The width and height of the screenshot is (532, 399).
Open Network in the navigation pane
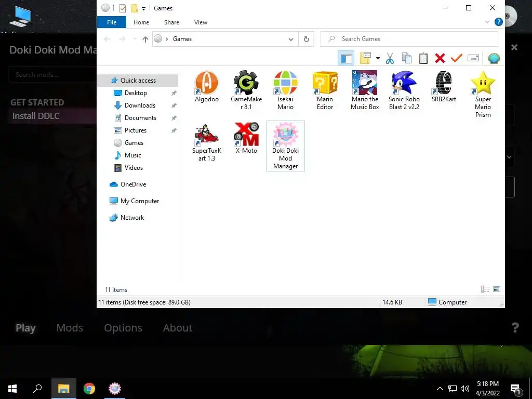(132, 218)
